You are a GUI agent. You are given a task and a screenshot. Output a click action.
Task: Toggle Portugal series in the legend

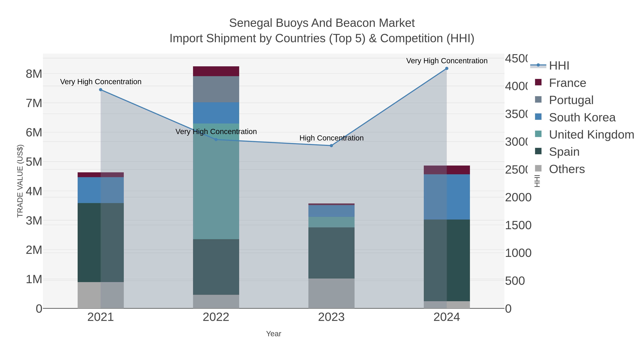pos(564,100)
